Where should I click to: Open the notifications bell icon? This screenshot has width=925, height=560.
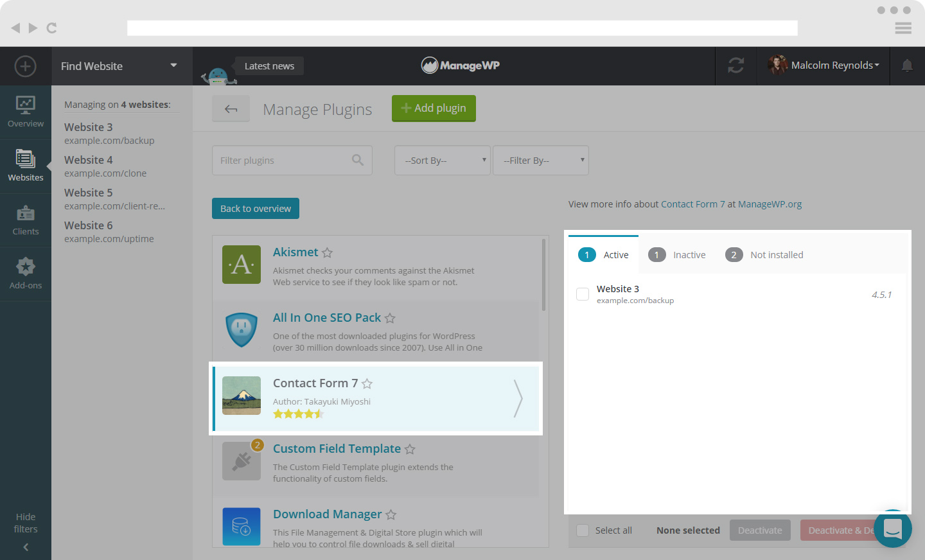[907, 66]
